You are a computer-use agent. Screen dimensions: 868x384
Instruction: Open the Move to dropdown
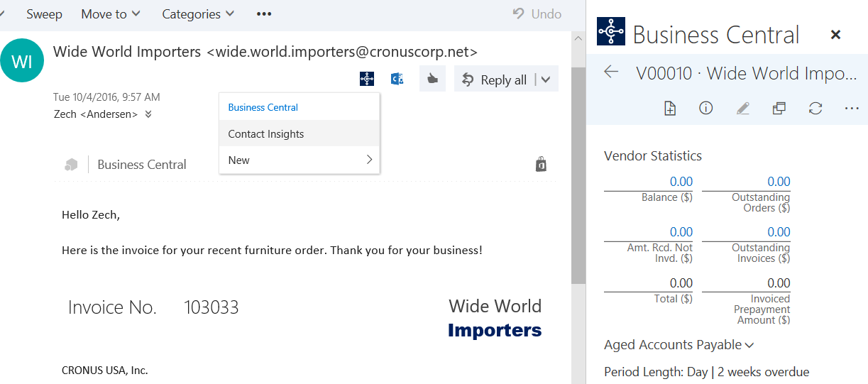[111, 14]
